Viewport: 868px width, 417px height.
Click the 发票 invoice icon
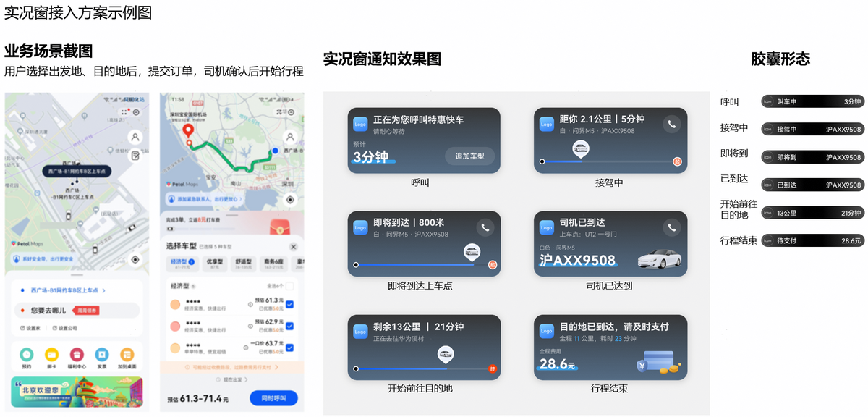[x=102, y=355]
